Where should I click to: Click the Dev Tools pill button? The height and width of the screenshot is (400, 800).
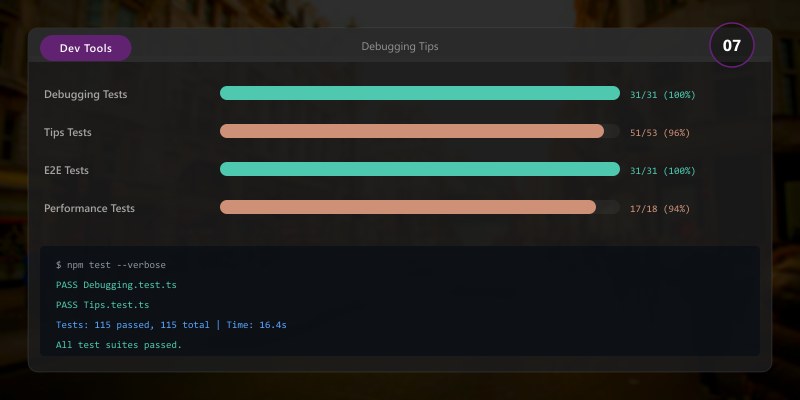86,48
